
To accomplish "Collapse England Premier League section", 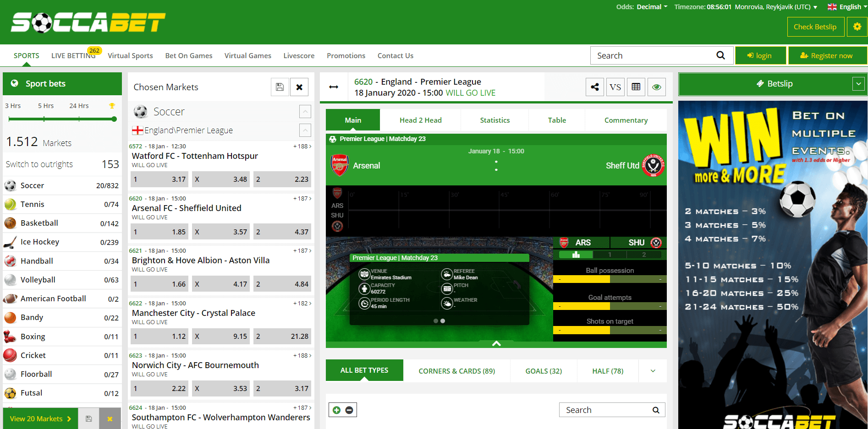I will click(305, 130).
